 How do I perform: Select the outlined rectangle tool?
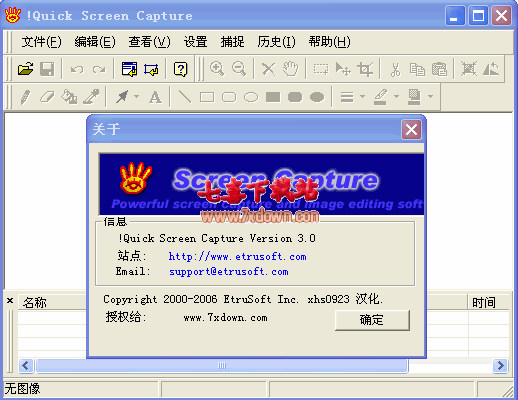tap(207, 97)
